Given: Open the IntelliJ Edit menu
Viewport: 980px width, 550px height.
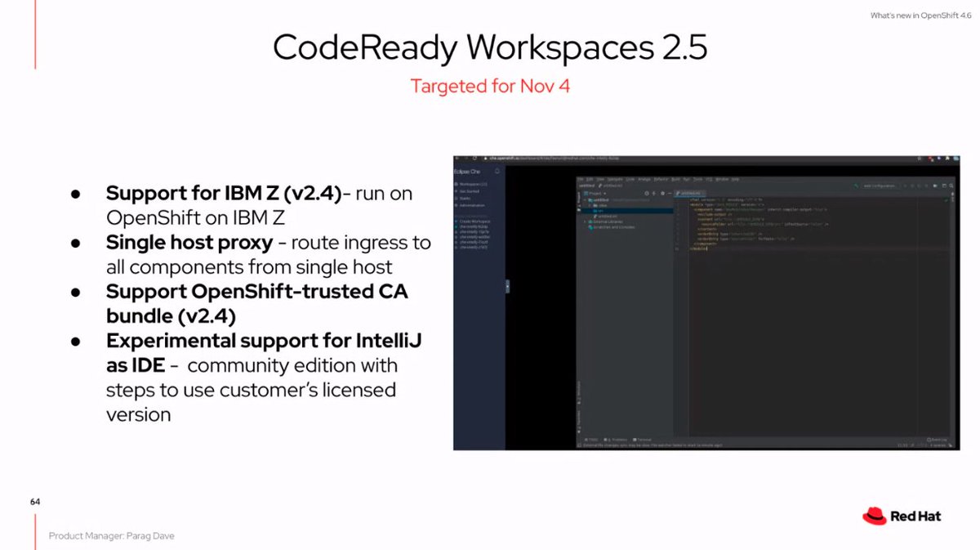Looking at the screenshot, I should (590, 179).
